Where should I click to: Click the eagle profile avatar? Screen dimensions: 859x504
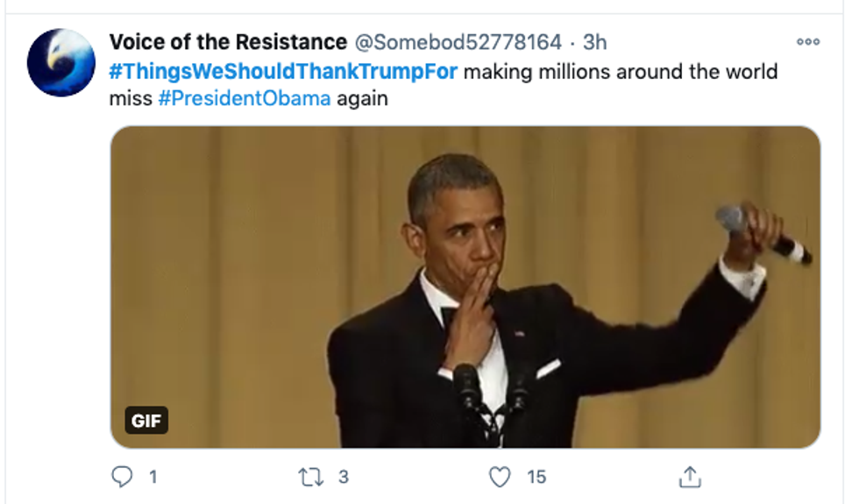[60, 62]
